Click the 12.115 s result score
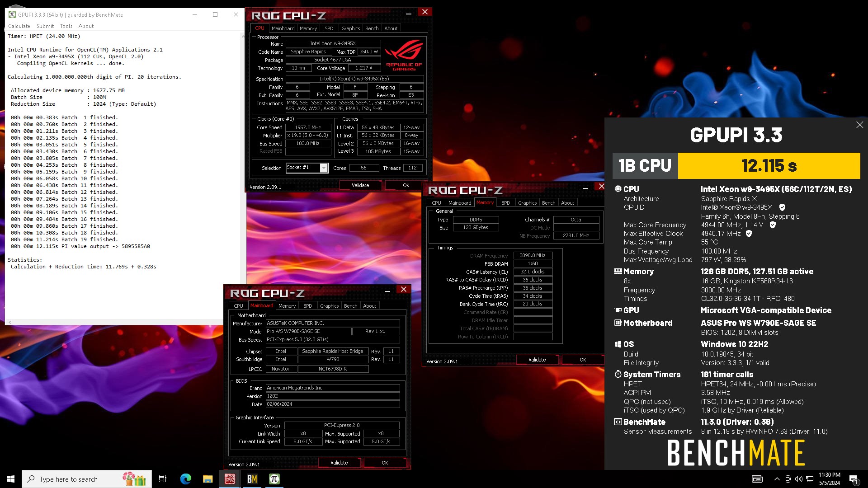Image resolution: width=868 pixels, height=488 pixels. pos(769,166)
